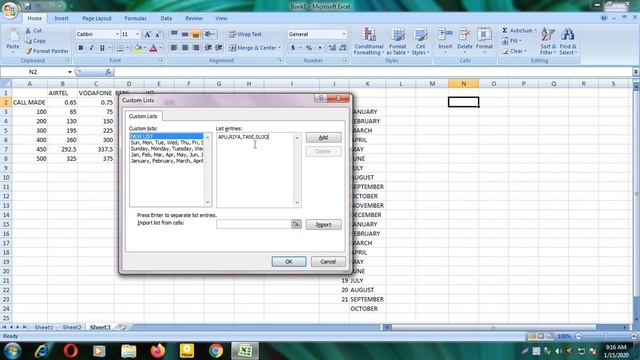Click the Comma Style icon
This screenshot has width=640, height=360.
click(320, 48)
